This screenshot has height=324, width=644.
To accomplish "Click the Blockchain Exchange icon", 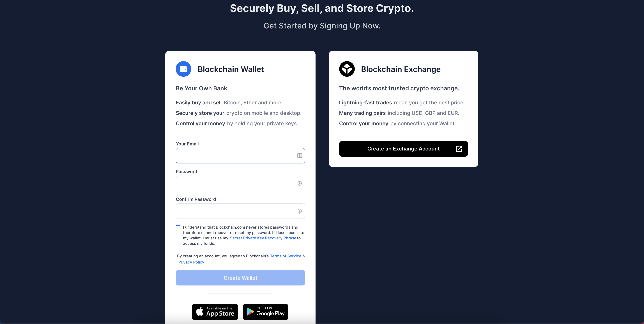I will 346,69.
